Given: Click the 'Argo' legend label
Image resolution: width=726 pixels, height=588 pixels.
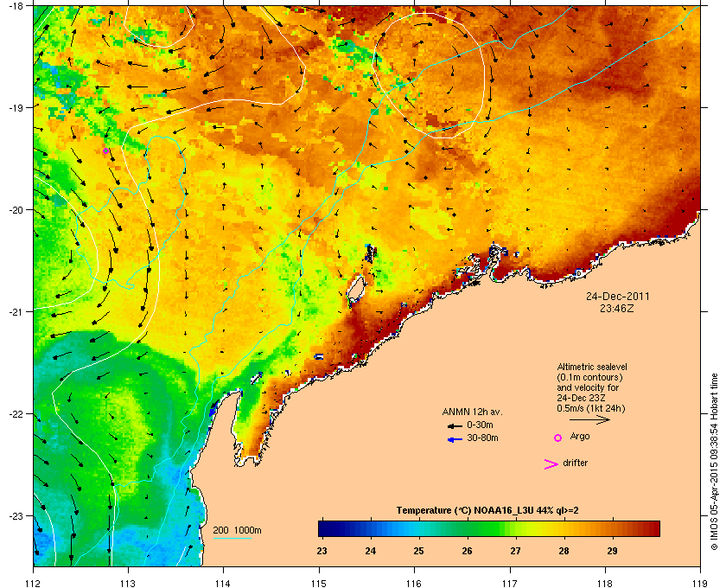Looking at the screenshot, I should coord(580,437).
